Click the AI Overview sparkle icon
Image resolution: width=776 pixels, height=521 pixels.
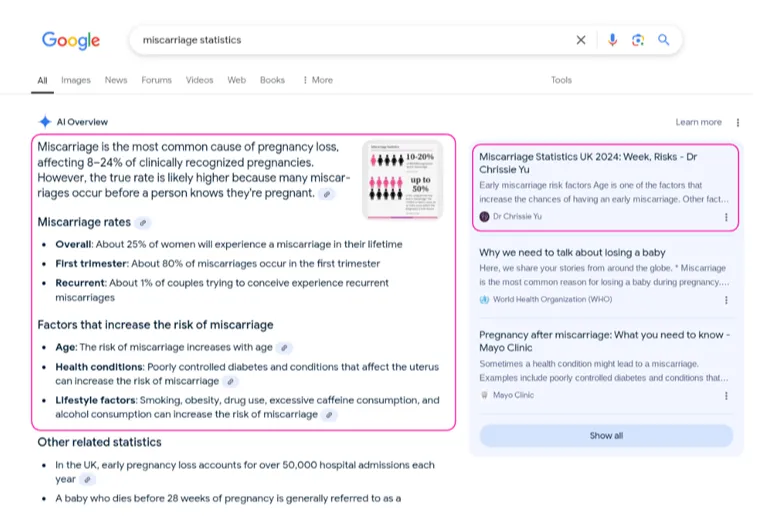(x=45, y=122)
